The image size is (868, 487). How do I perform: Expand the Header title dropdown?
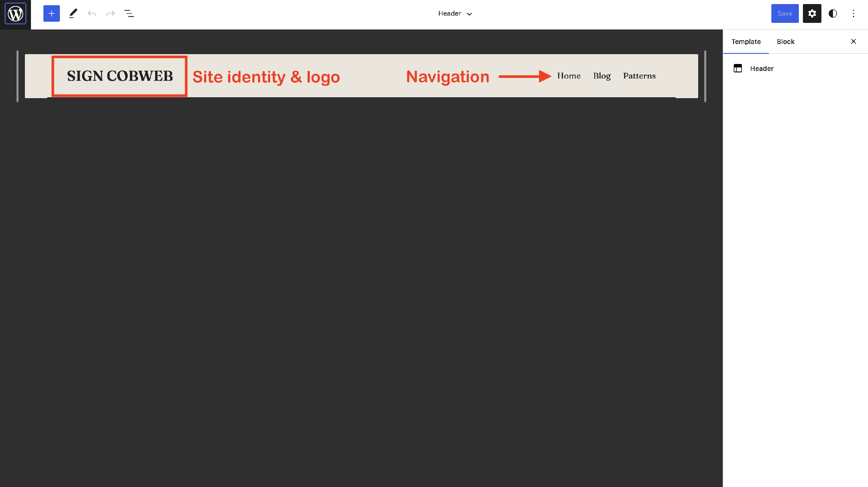(x=450, y=14)
